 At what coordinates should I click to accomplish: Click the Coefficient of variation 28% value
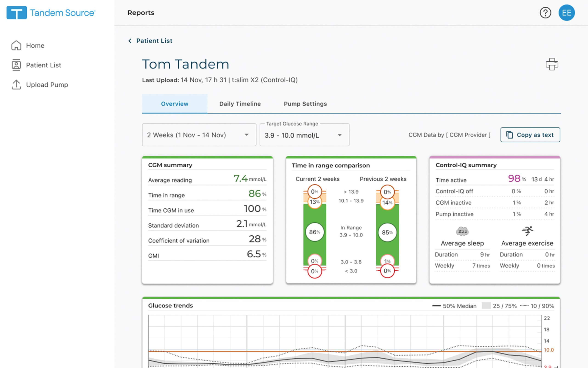[257, 239]
